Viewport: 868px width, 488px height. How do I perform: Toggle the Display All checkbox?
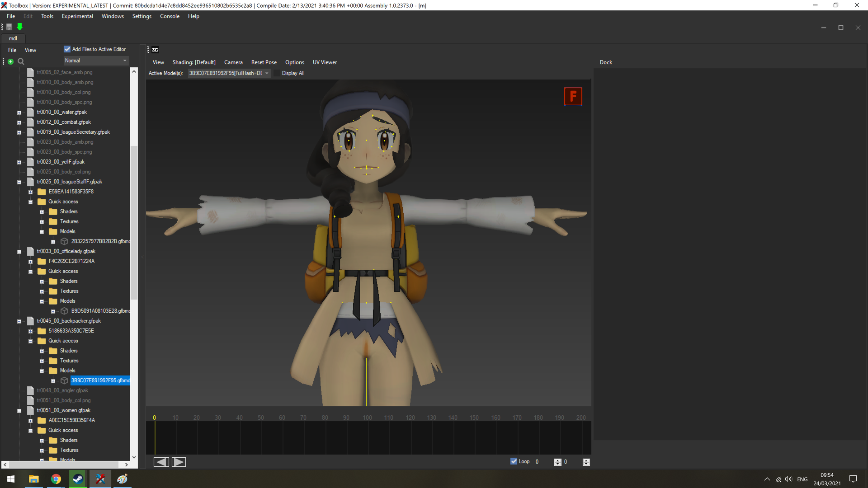pos(277,73)
